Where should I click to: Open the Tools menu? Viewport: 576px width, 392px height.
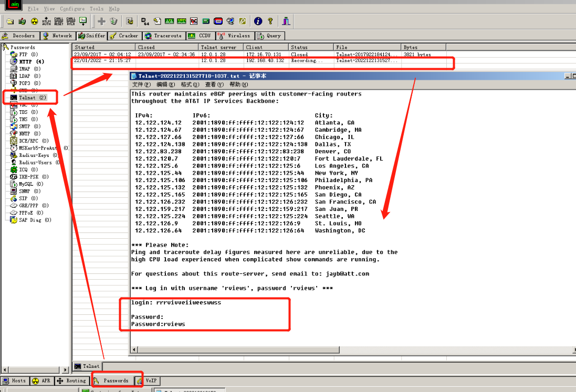pos(97,9)
